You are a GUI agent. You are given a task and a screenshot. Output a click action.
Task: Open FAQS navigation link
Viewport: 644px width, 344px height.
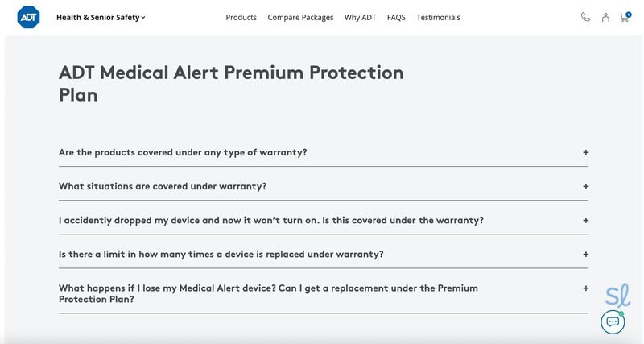396,18
